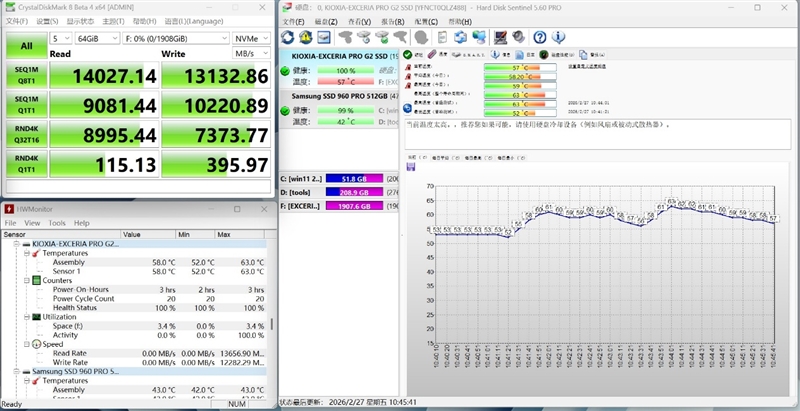Click the blue info bubble toolbar icon
The height and width of the screenshot is (411, 800).
click(558, 37)
